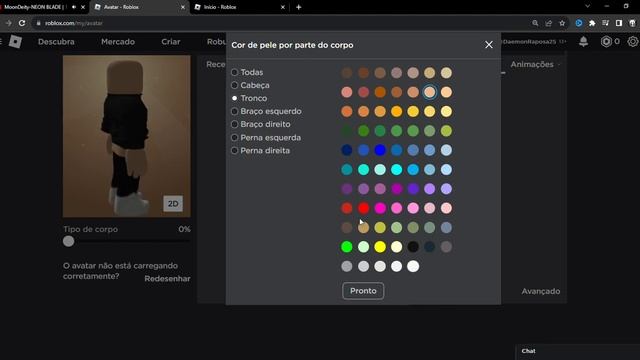
Task: Open the settings gear icon
Action: pyautogui.click(x=633, y=41)
